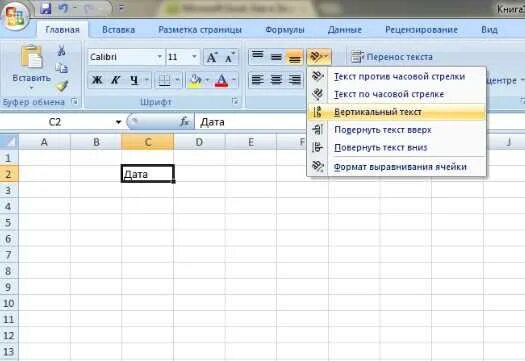Screen dimensions: 525x361
Task: Open the font color dropdown arrow
Action: pyautogui.click(x=234, y=80)
